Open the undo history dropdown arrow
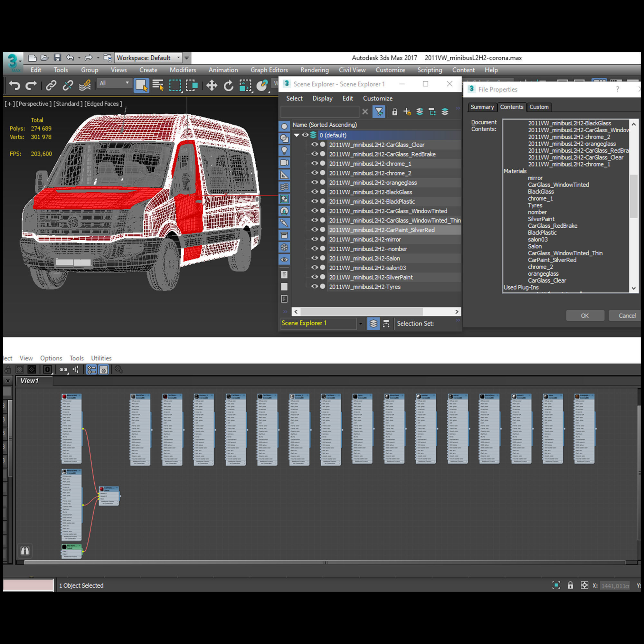Viewport: 644px width, 644px height. tap(79, 58)
